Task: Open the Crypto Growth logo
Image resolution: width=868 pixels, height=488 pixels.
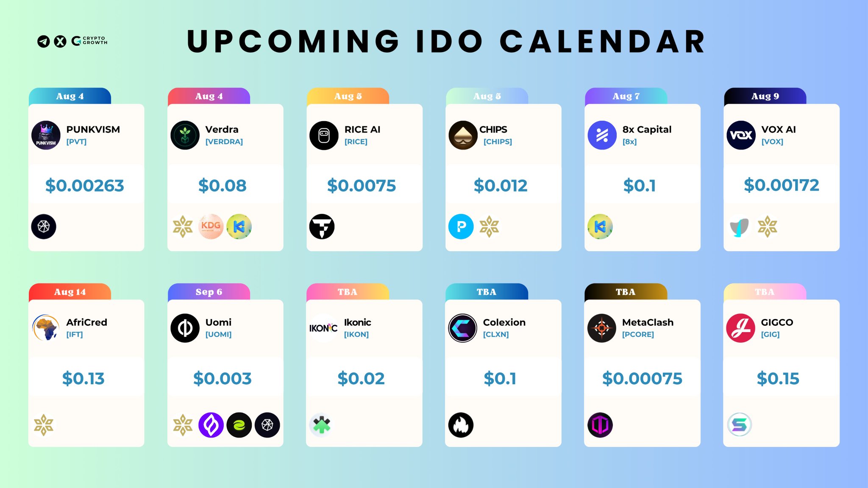Action: [89, 41]
